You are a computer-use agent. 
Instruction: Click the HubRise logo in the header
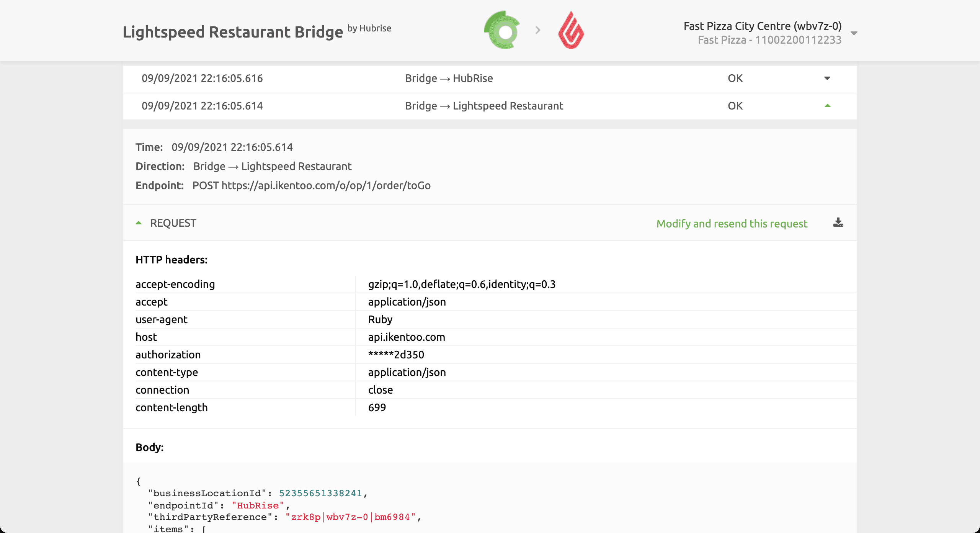(502, 30)
